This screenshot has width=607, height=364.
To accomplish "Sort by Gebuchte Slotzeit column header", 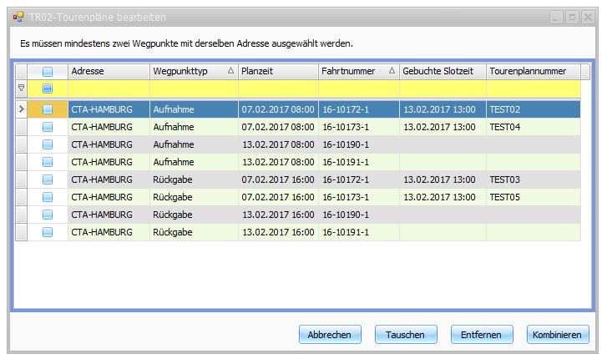I will 442,71.
